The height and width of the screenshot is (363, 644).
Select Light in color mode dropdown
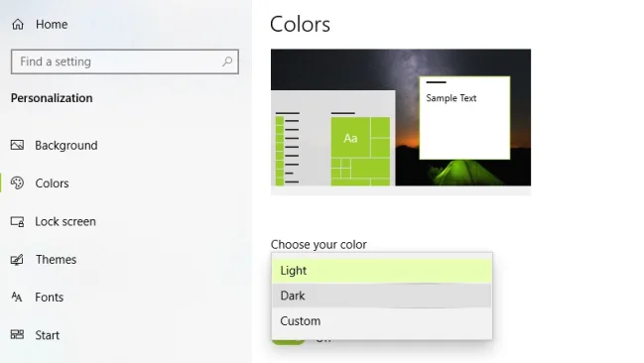coord(382,271)
